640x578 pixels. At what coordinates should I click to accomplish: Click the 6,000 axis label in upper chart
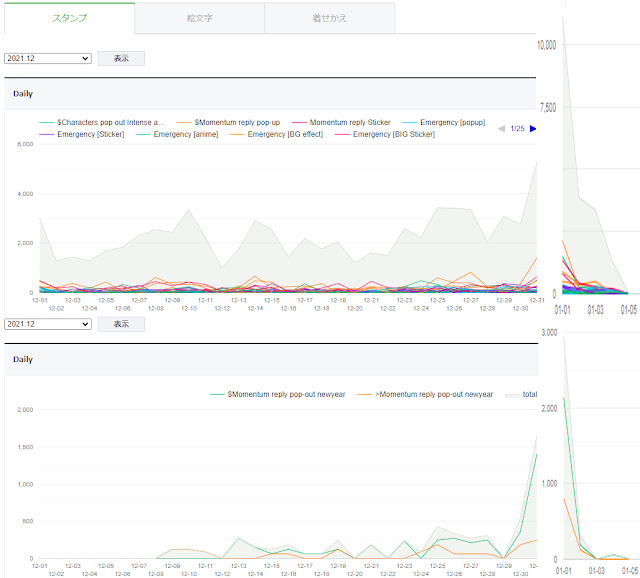click(25, 144)
